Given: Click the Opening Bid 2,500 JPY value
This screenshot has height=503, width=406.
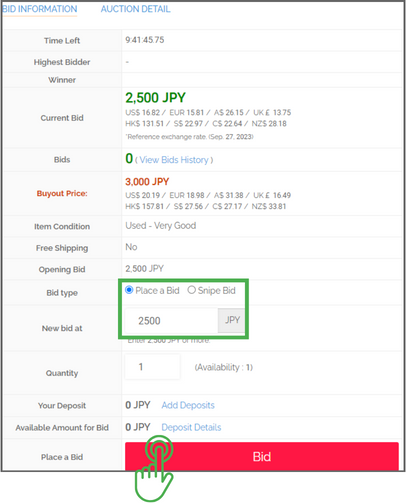Looking at the screenshot, I should point(144,269).
